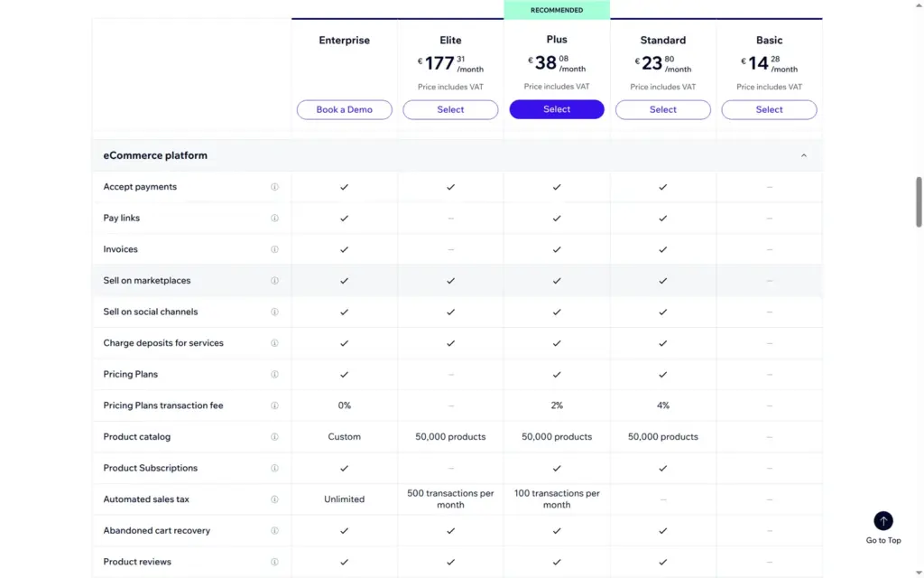Show info for Abandoned cart recovery

tap(274, 531)
